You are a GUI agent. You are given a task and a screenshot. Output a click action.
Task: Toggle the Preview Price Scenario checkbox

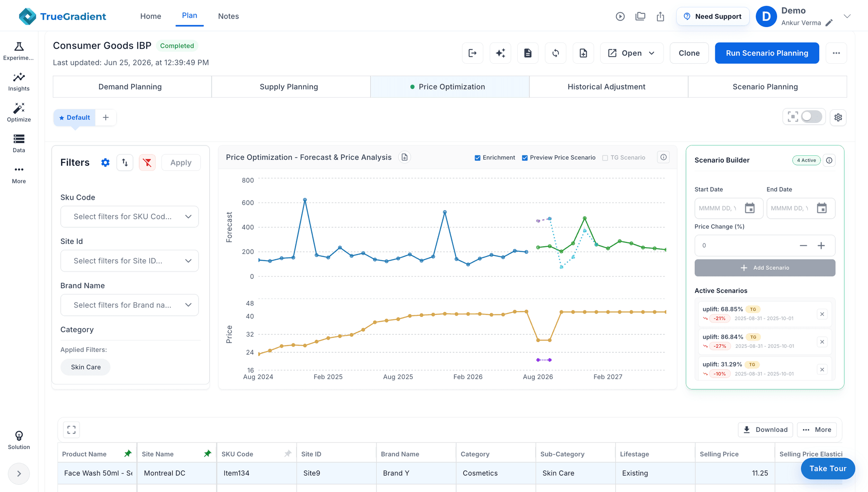pos(524,158)
